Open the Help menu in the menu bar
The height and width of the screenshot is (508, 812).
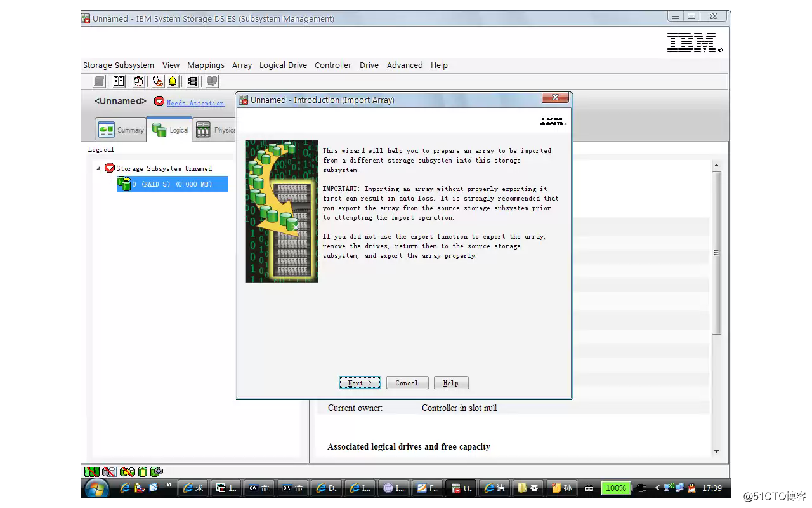click(x=439, y=65)
